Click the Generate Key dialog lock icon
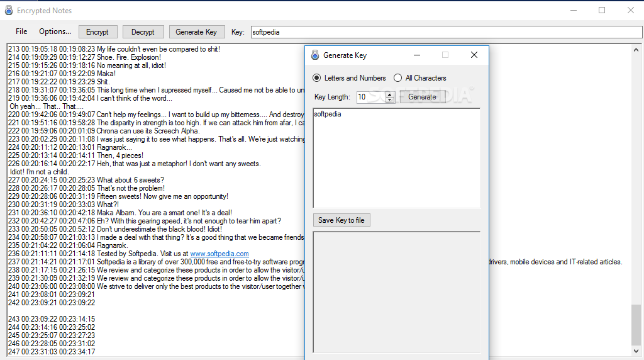Screen dimensions: 644x360 coord(315,55)
